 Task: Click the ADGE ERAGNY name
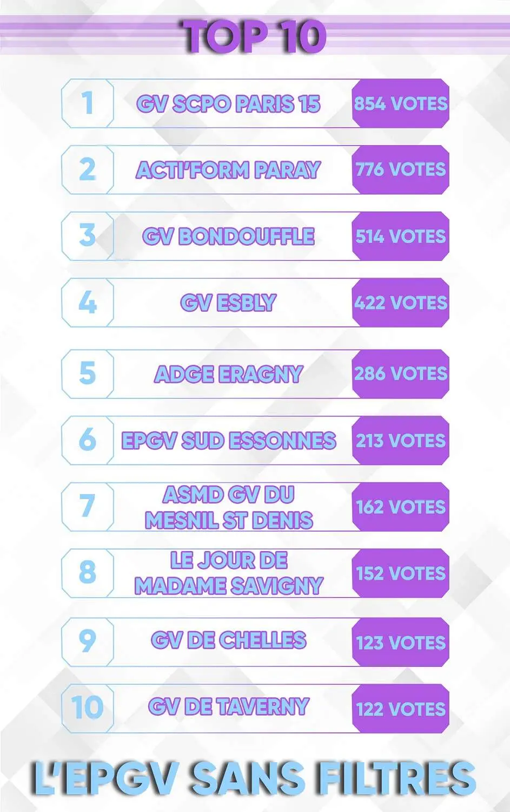point(228,374)
